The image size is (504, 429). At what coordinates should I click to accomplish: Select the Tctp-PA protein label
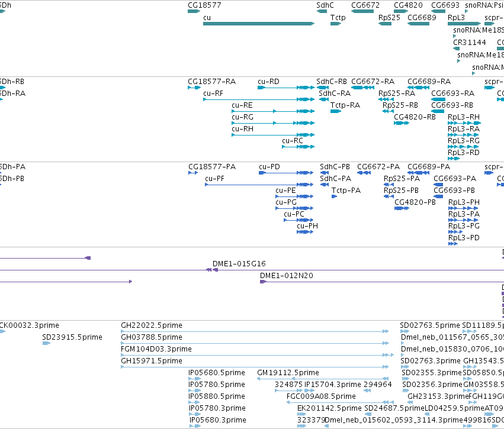(346, 191)
